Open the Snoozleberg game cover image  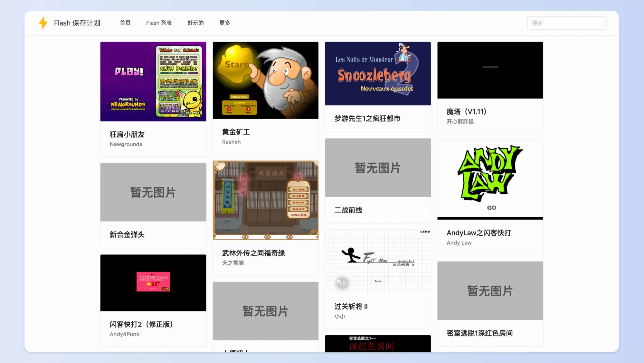click(377, 74)
